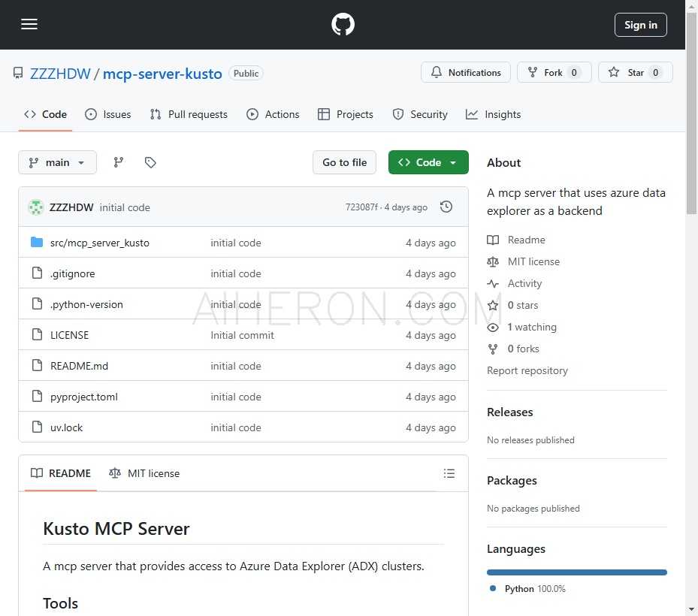Open the src/mcp_server_kusto folder
The width and height of the screenshot is (698, 616).
pyautogui.click(x=100, y=243)
